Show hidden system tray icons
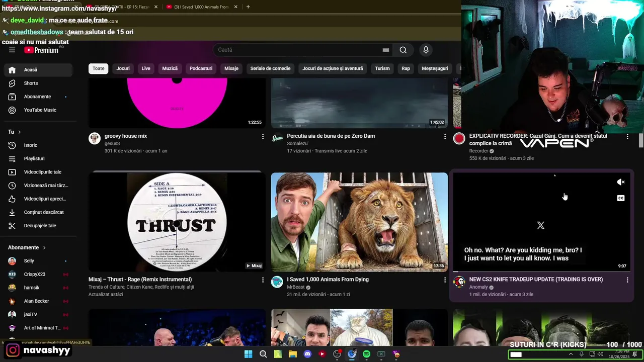This screenshot has width=644, height=362. [571, 354]
